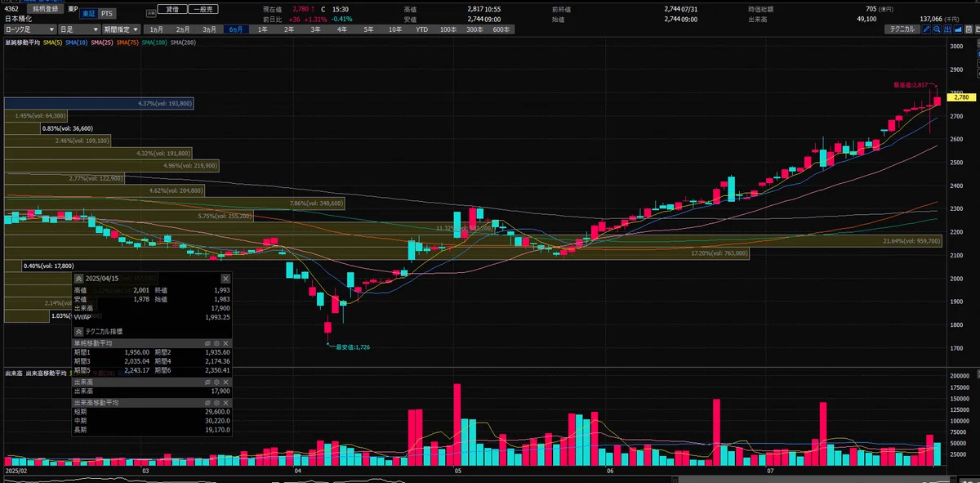The width and height of the screenshot is (980, 483).
Task: Open settings gear for 出来高移動平均
Action: 216,403
